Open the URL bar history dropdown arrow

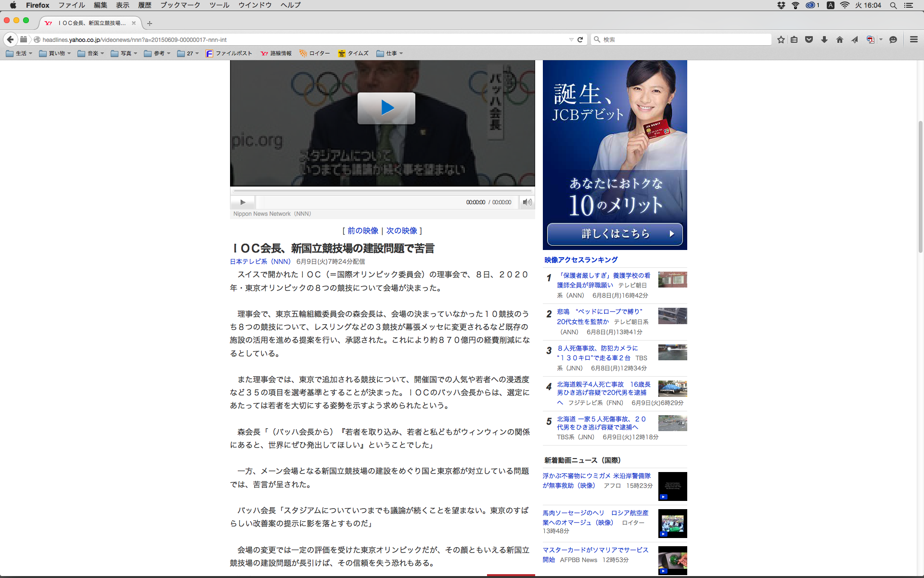(x=571, y=39)
